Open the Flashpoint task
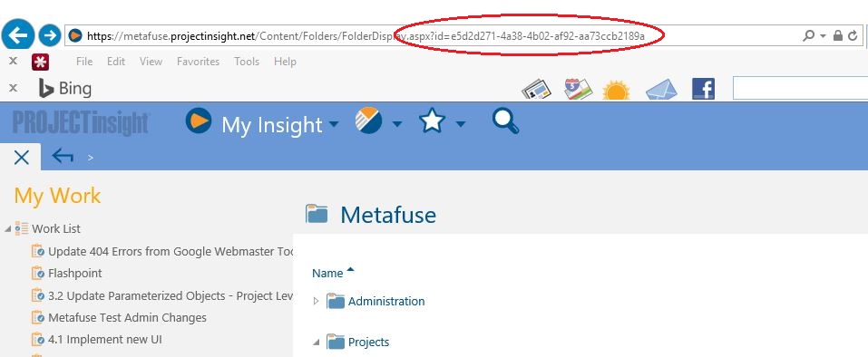The width and height of the screenshot is (868, 357). pyautogui.click(x=75, y=273)
